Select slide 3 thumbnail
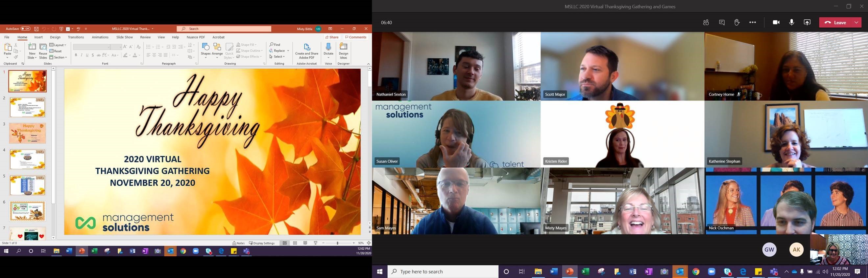 [x=28, y=133]
